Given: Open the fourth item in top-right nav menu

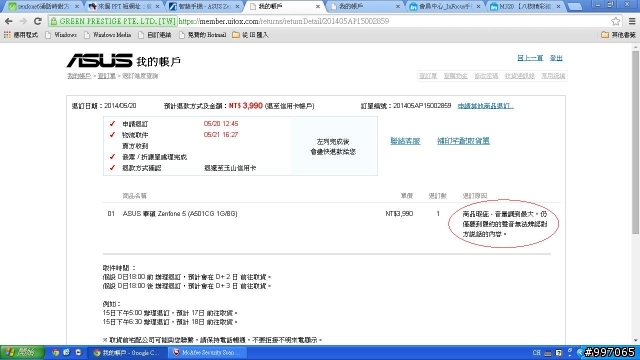Looking at the screenshot, I should [520, 76].
